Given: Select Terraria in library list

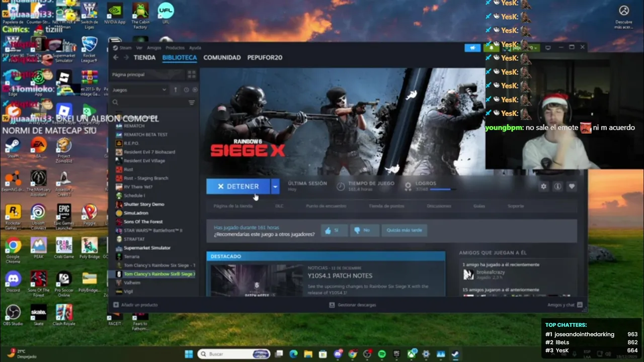Looking at the screenshot, I should (131, 256).
